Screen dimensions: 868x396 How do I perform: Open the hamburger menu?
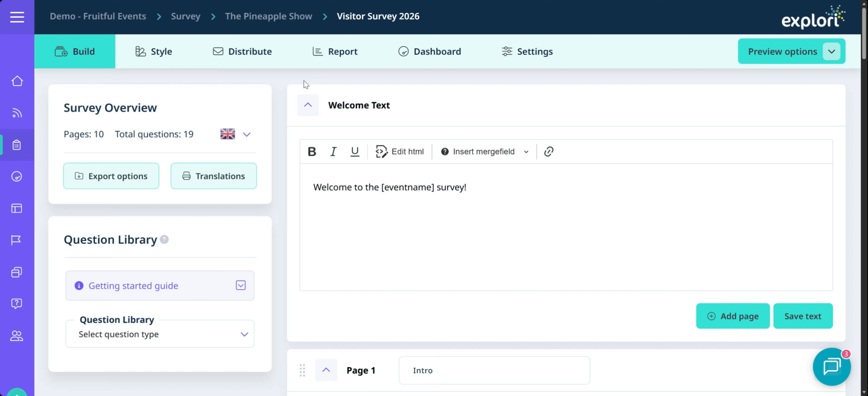tap(17, 17)
